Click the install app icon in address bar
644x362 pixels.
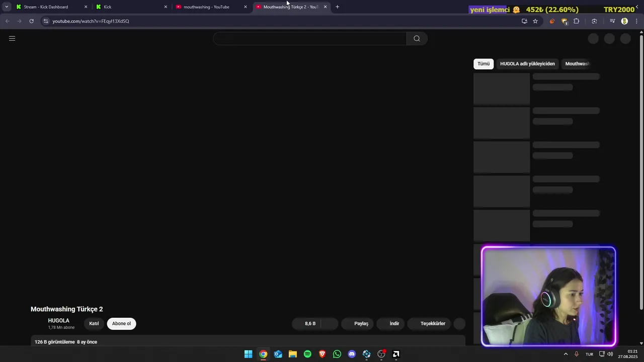[x=524, y=21]
